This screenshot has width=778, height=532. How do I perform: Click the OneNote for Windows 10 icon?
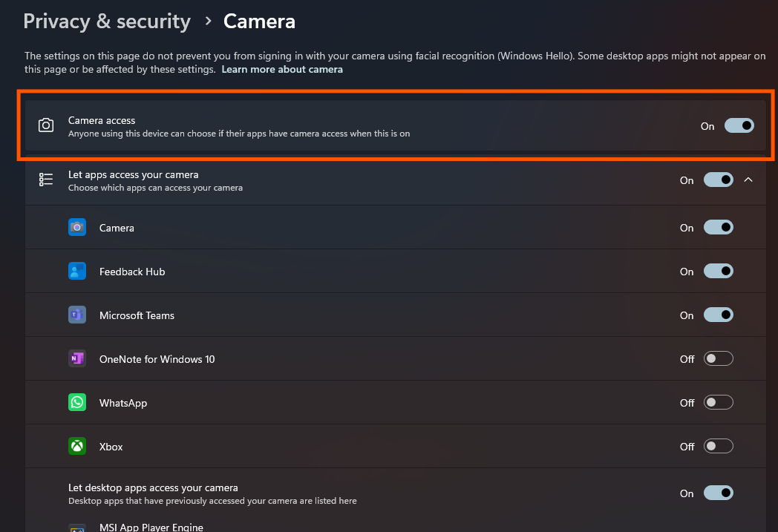pos(77,358)
